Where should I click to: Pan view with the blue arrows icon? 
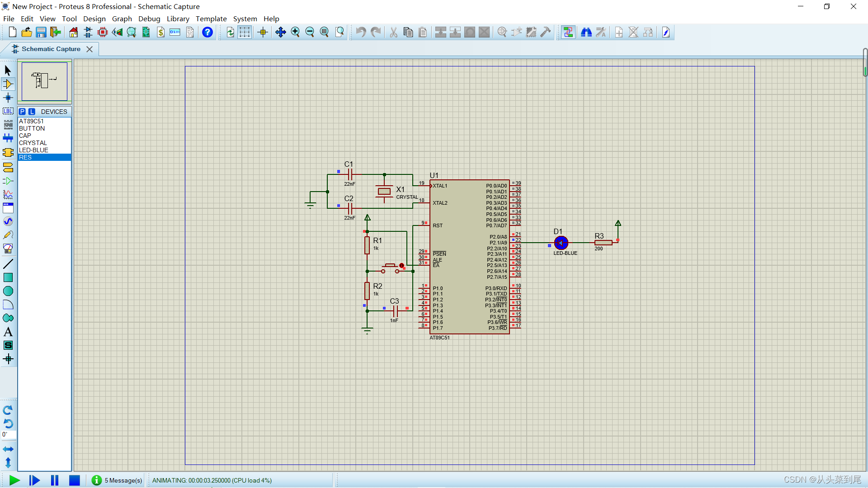[x=281, y=32]
